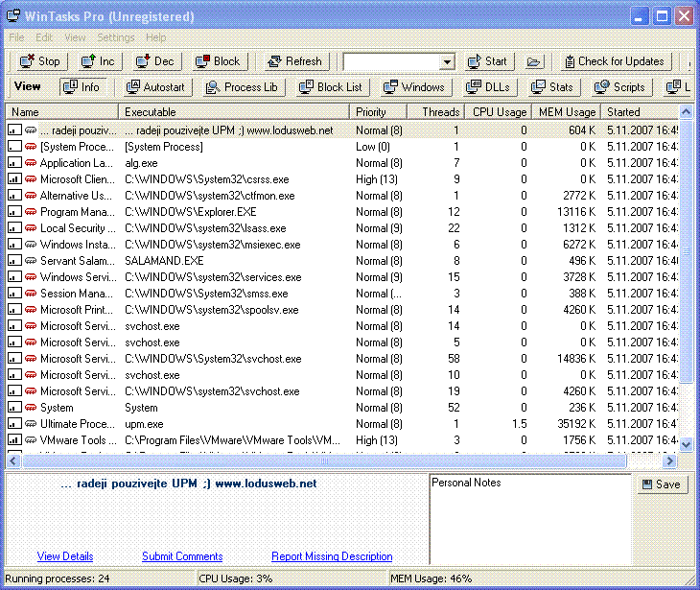Switch to the Info view

coord(82,86)
